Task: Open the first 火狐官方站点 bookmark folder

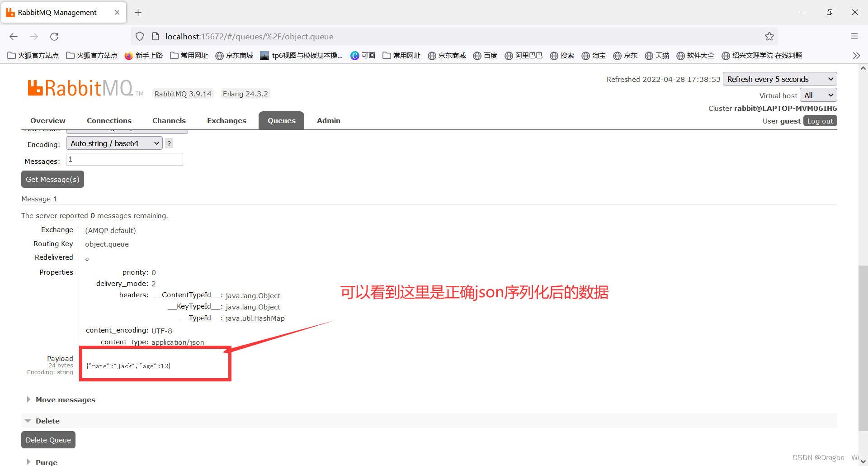Action: pyautogui.click(x=33, y=56)
